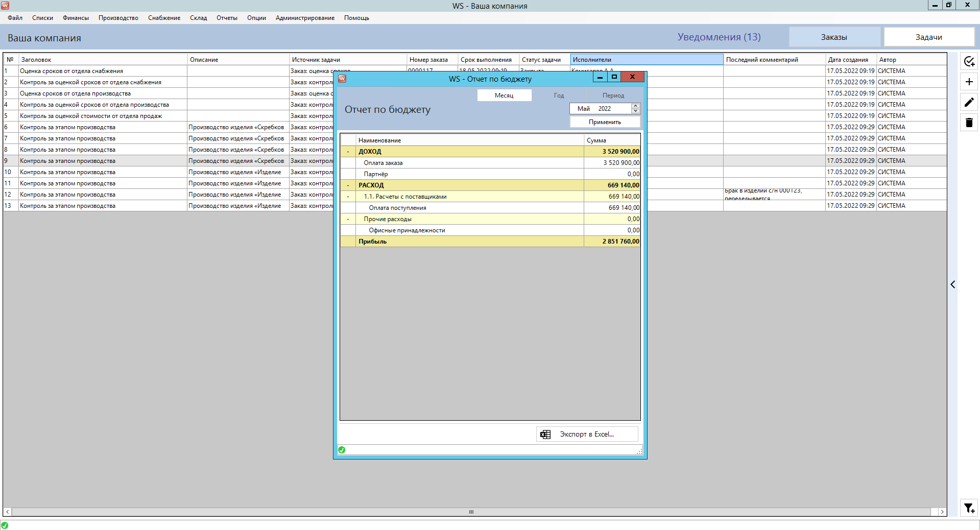This screenshot has height=530, width=980.
Task: Click the WS logo in report window titlebar
Action: 342,79
